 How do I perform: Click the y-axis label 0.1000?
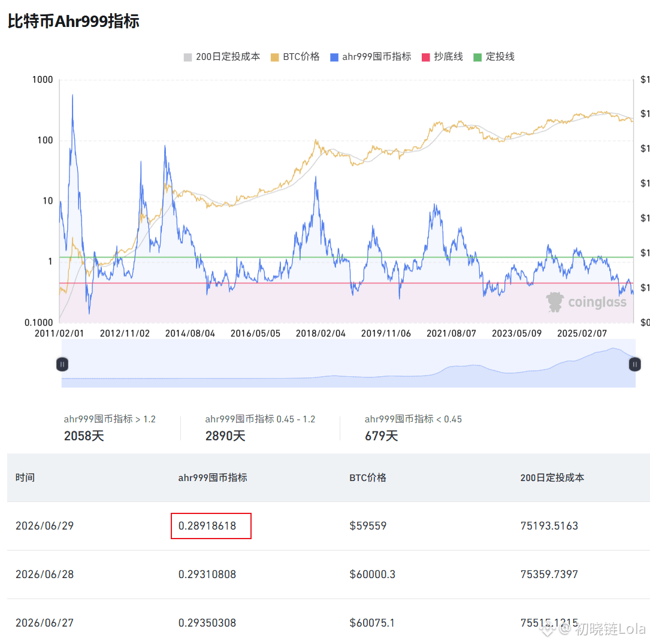(39, 322)
